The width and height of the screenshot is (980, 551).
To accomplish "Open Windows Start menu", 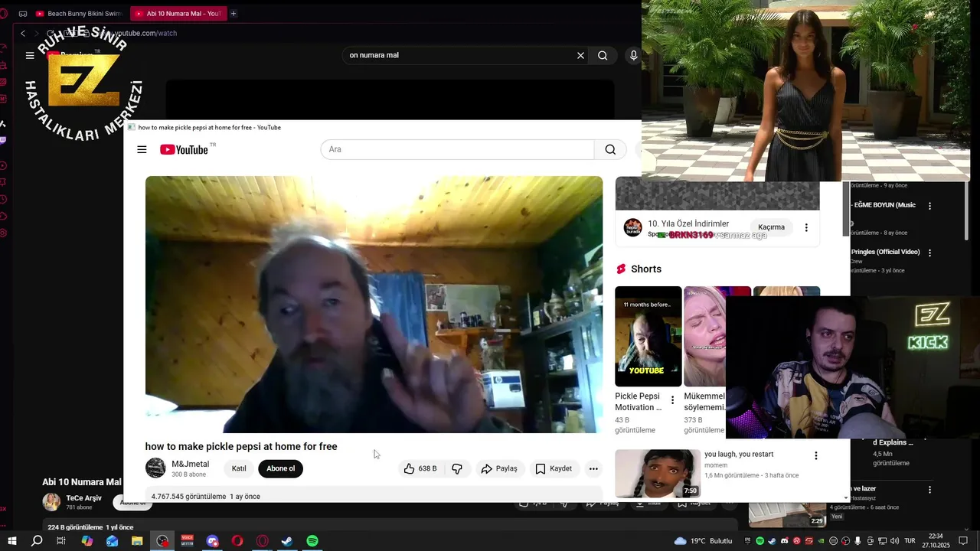I will (12, 541).
